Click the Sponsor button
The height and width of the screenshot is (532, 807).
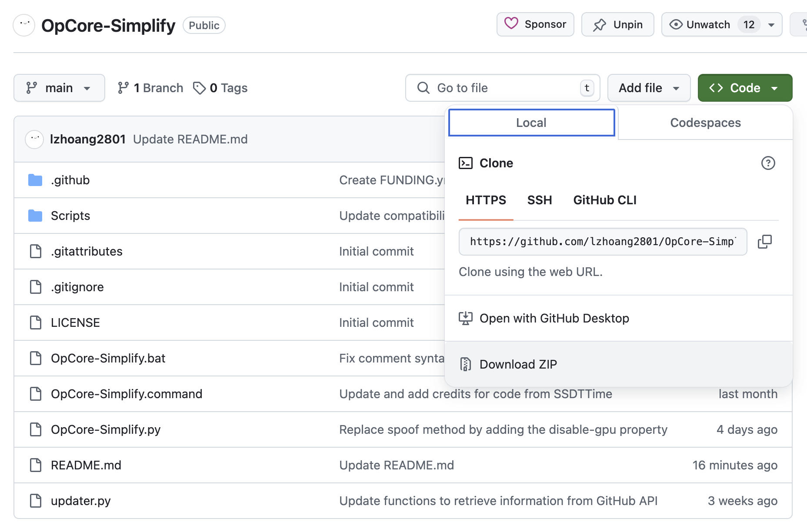coord(535,24)
